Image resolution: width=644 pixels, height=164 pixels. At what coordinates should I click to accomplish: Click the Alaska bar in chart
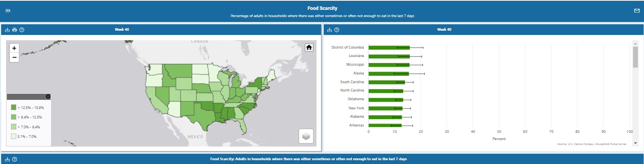(388, 74)
